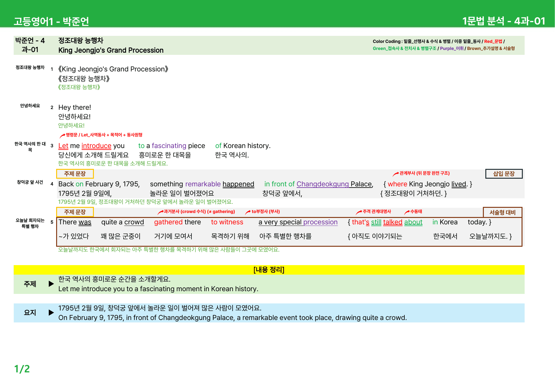The width and height of the screenshot is (555, 392).
Task: Click red arrow before 주격 관계대명사 note
Action: [359, 212]
